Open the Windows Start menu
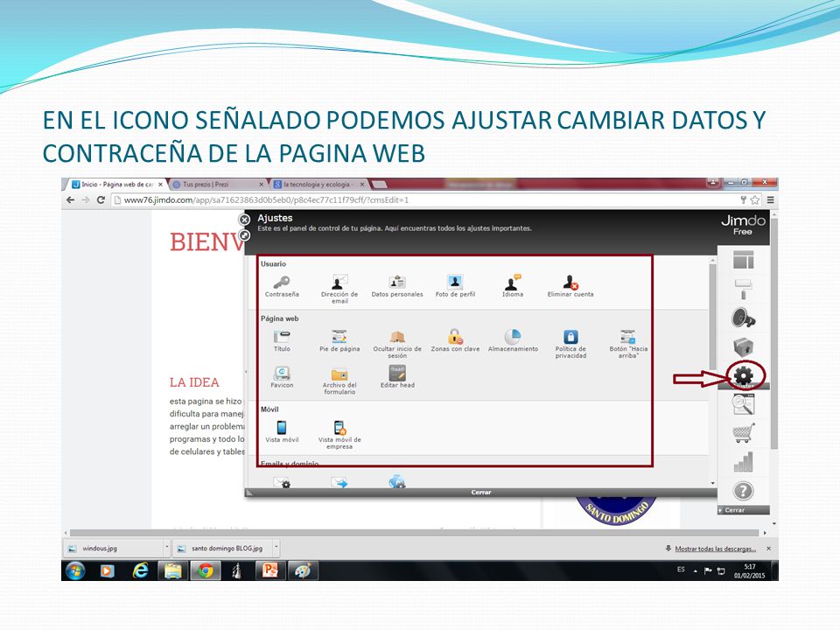 (x=75, y=571)
